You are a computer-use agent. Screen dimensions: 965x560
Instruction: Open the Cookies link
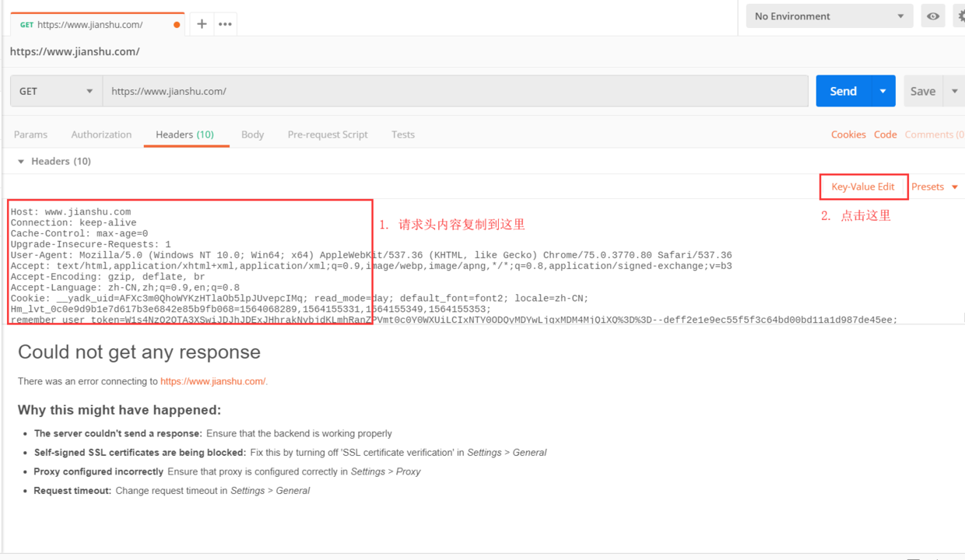(848, 135)
